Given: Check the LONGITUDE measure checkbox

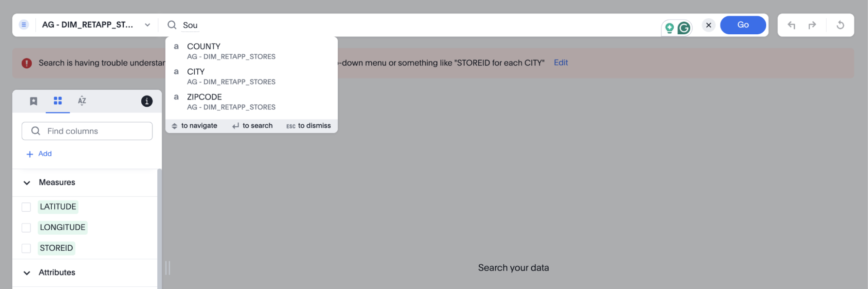Looking at the screenshot, I should pos(26,227).
